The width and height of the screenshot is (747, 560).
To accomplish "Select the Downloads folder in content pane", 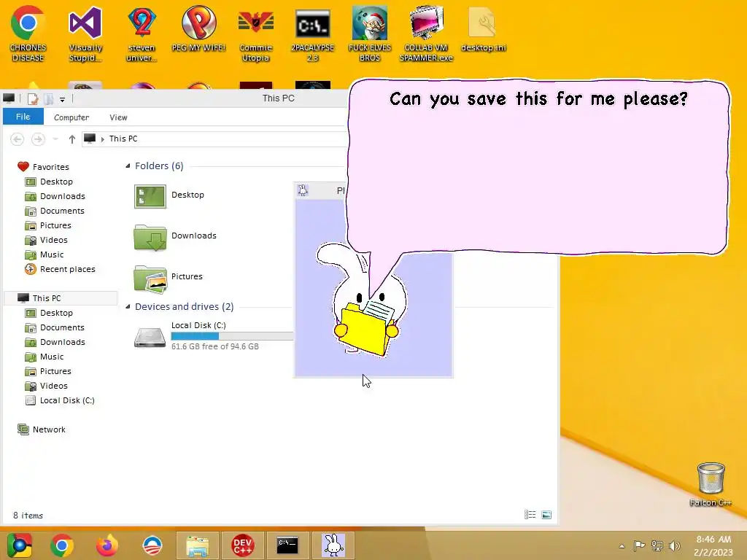I will 175,237.
